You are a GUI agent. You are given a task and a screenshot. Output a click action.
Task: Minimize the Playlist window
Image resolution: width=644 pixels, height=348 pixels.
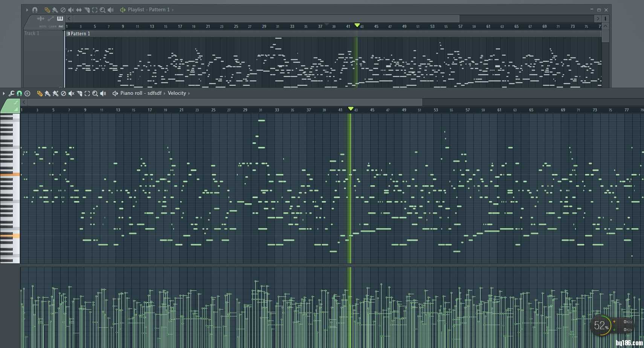click(x=592, y=10)
